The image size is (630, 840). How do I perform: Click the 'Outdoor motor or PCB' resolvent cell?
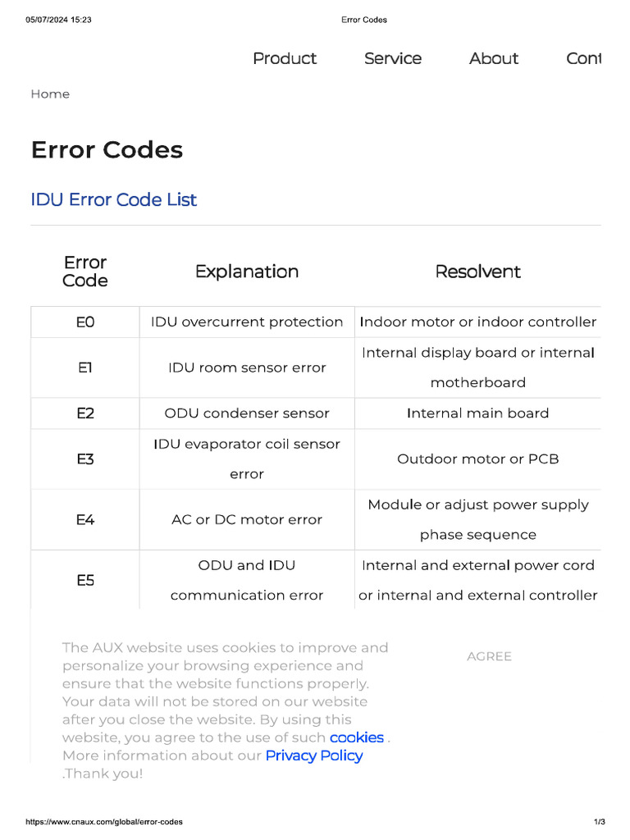(478, 459)
